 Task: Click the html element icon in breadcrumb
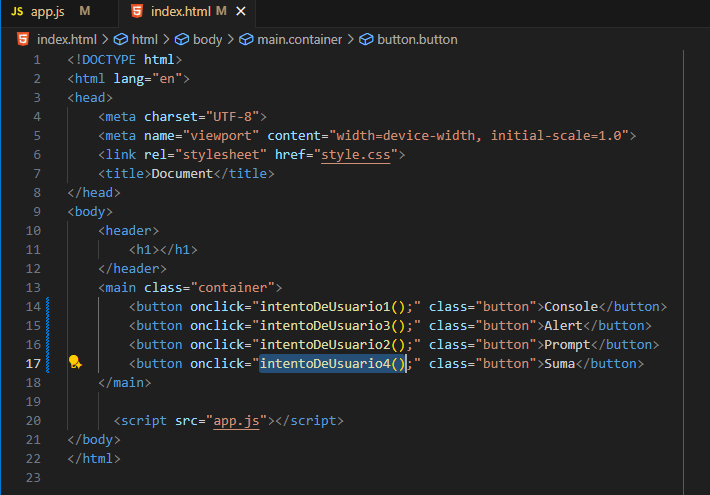121,40
